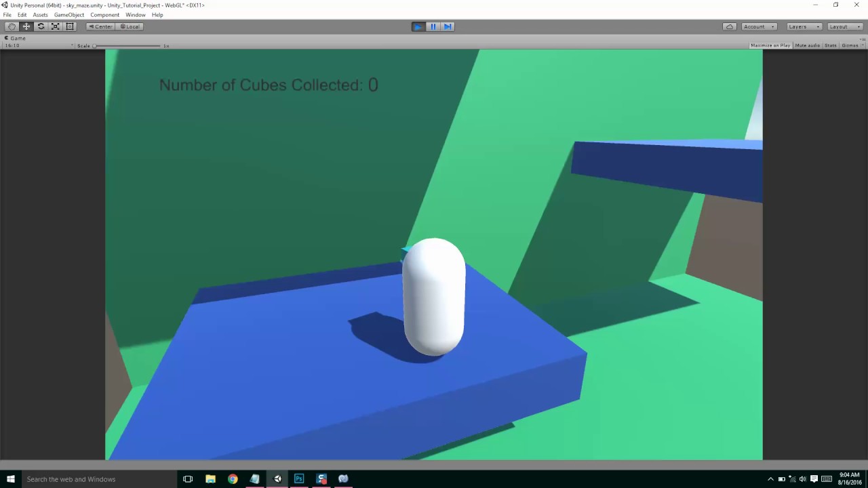This screenshot has width=868, height=488.
Task: Click the Search the web and Windows box
Action: coord(98,479)
